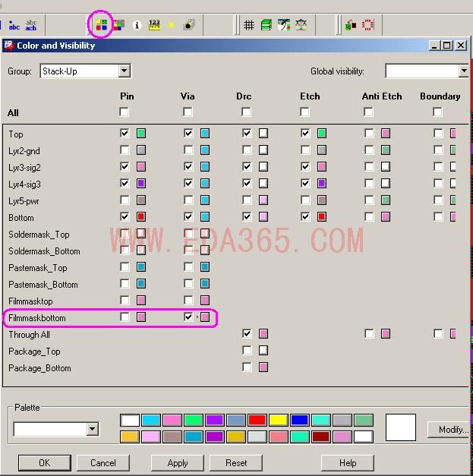Open the Group Stack-Up dropdown

(124, 71)
